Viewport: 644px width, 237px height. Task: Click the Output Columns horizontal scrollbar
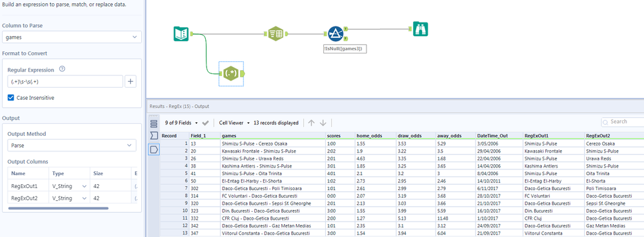pyautogui.click(x=58, y=208)
